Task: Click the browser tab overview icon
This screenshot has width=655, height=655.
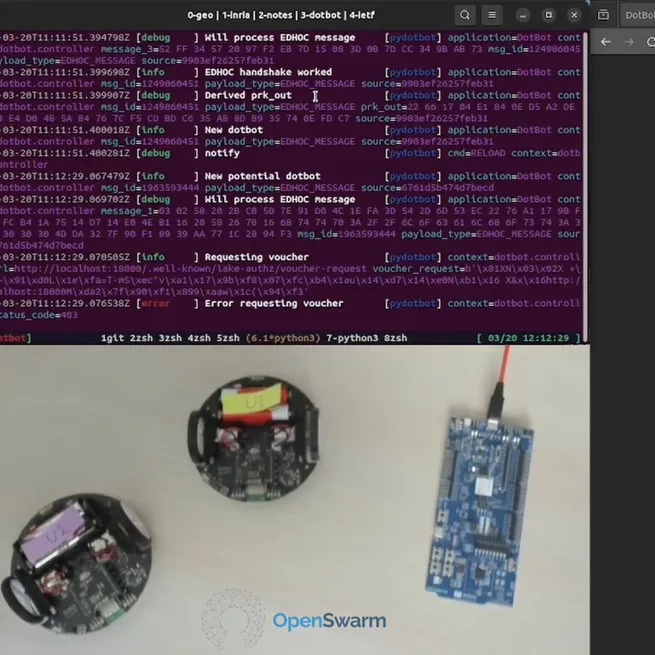Action: click(603, 15)
